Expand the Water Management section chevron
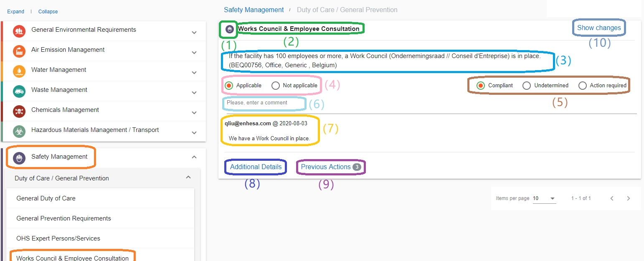This screenshot has height=261, width=644. pos(194,73)
